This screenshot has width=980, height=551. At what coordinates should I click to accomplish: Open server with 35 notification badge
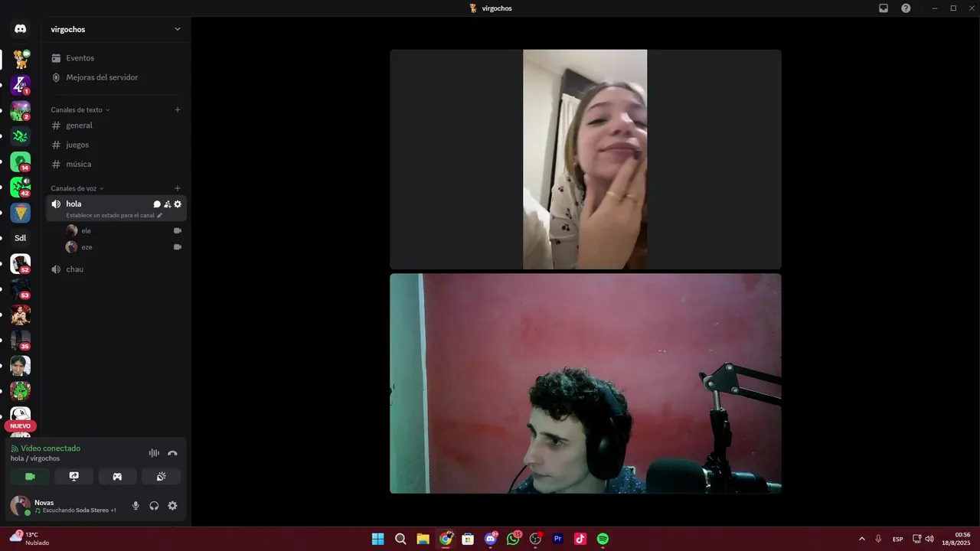[21, 341]
